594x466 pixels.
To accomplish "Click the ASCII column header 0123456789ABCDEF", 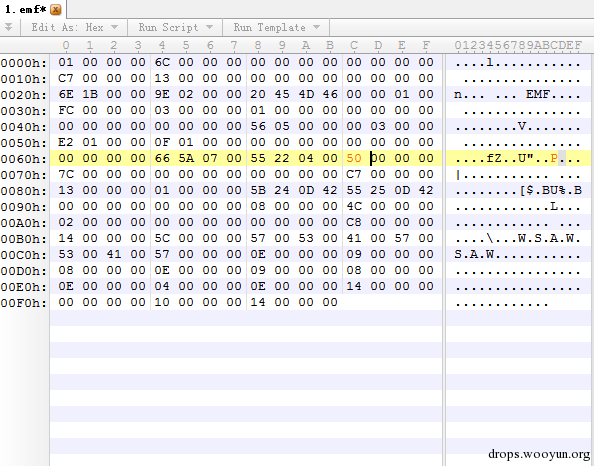I will click(x=518, y=45).
